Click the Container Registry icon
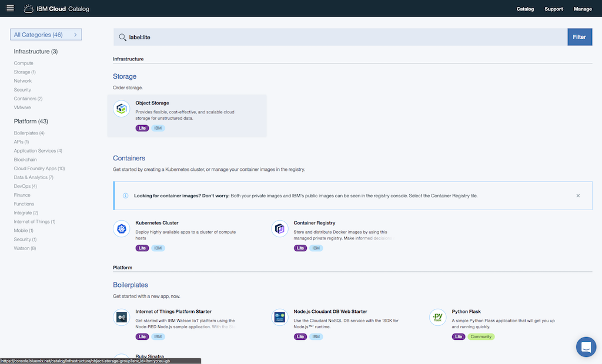 coord(280,229)
